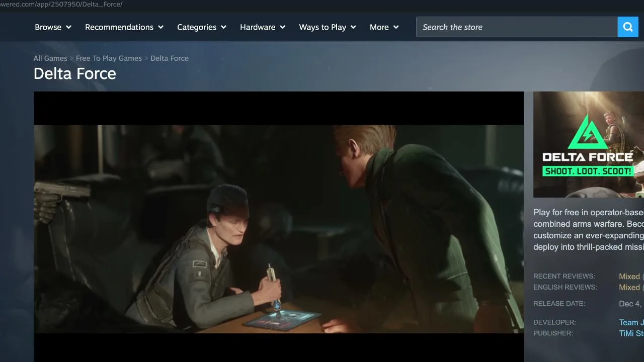Open the Delta Force header artwork

[589, 144]
